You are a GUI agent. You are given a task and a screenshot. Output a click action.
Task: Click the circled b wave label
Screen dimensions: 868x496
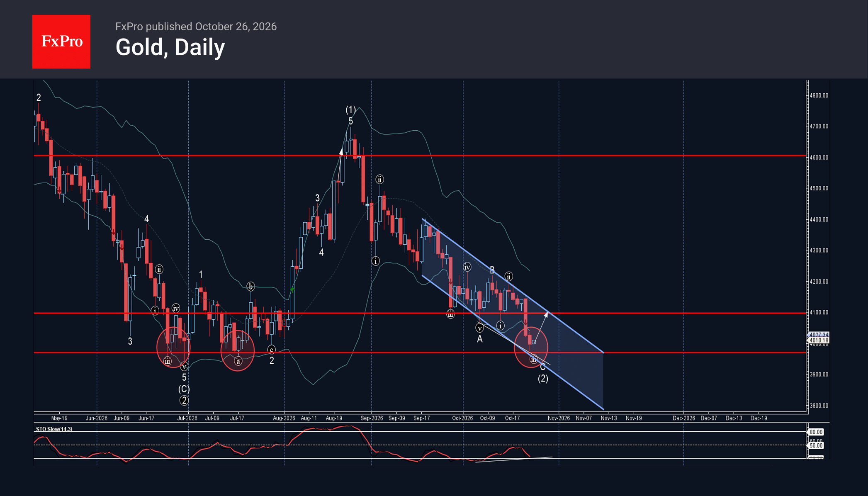click(250, 287)
